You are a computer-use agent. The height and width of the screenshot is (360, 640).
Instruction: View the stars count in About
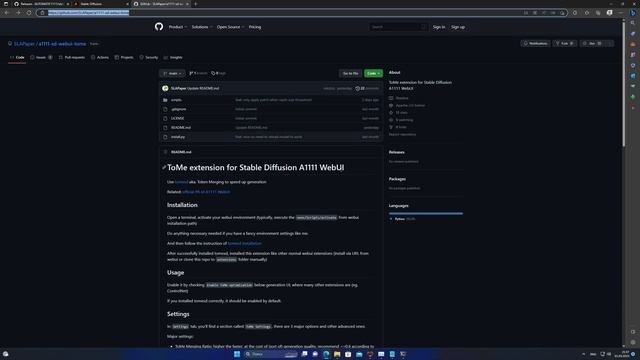click(398, 113)
